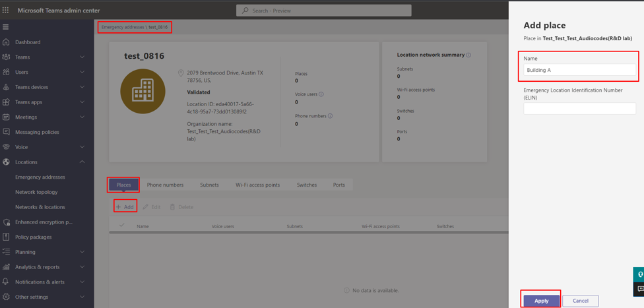Expand the Analytics & reports chevron

(82, 267)
